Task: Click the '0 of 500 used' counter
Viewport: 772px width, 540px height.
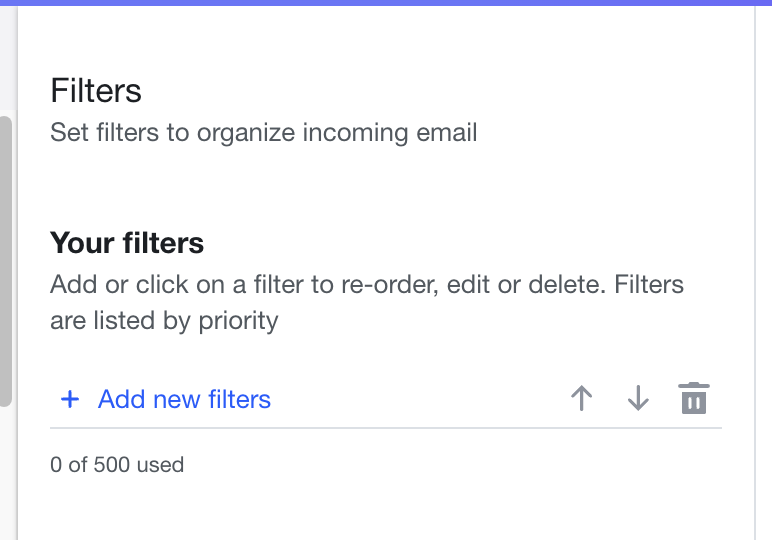Action: (117, 465)
